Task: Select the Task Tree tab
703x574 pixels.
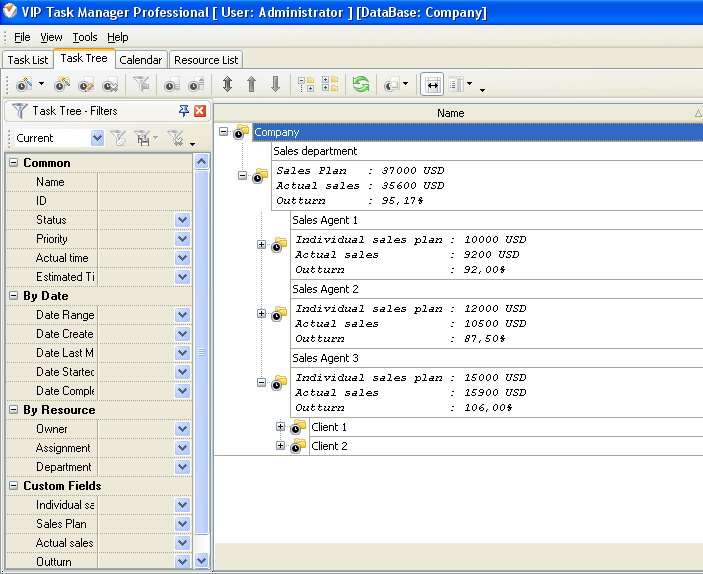Action: click(84, 58)
